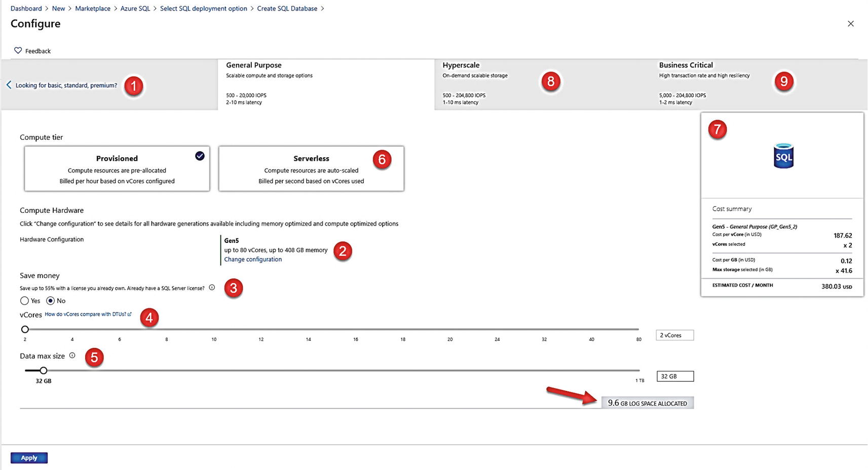Click the back chevron beside basic, standard, premium
868x470 pixels.
9,85
